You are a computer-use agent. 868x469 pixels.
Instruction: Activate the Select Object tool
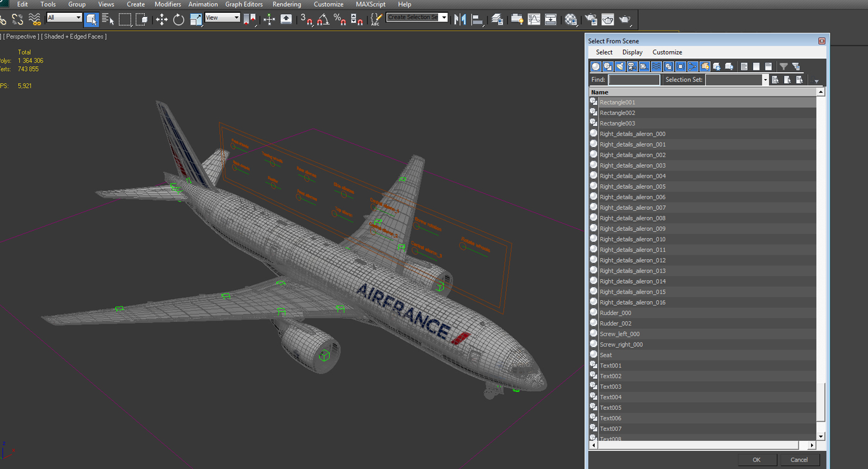point(91,19)
